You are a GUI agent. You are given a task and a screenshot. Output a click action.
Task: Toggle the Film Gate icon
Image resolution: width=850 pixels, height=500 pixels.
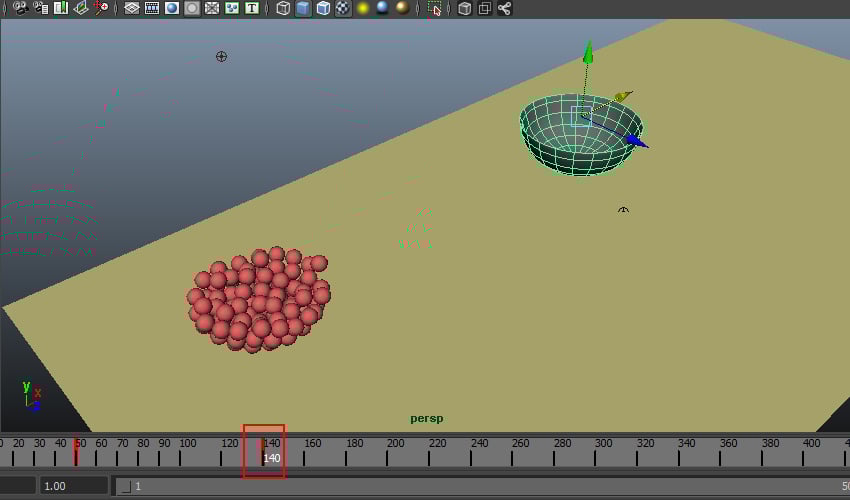click(152, 8)
